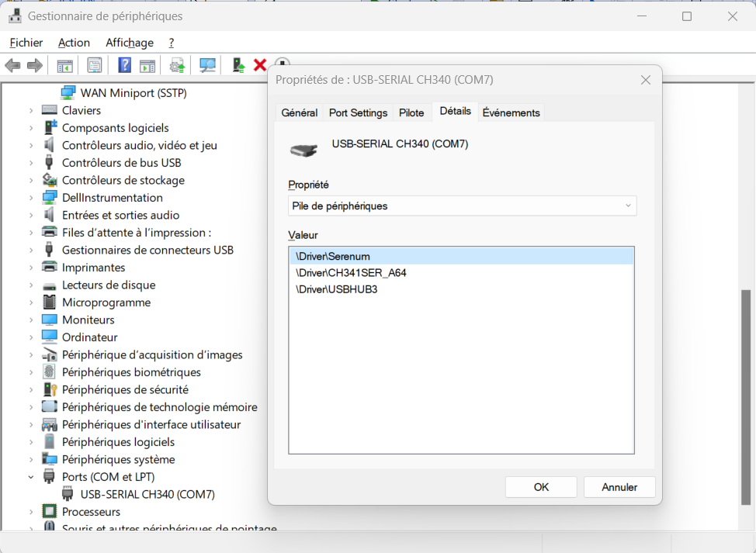Switch to the Pilote tab

(411, 112)
